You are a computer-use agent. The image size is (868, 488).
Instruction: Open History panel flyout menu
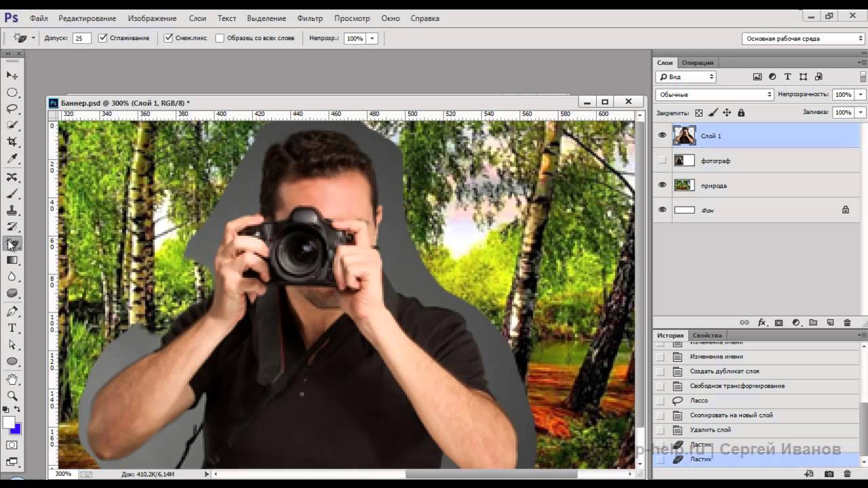point(863,335)
